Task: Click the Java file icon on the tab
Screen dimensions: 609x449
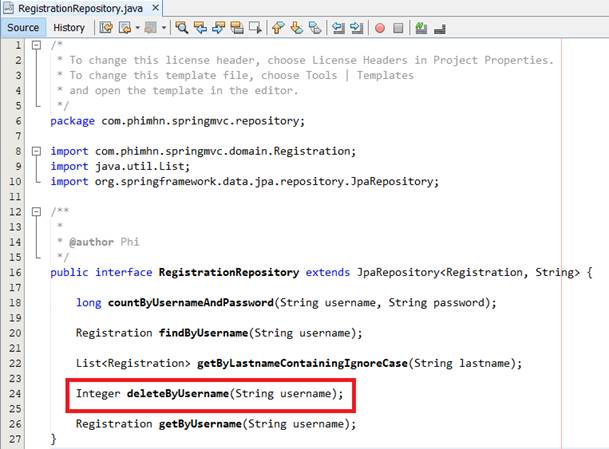Action: 9,8
